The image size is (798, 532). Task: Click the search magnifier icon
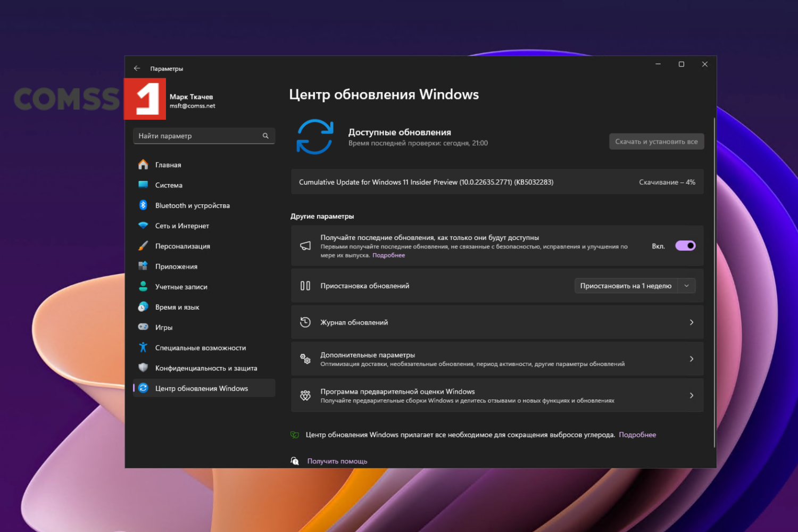pyautogui.click(x=265, y=136)
